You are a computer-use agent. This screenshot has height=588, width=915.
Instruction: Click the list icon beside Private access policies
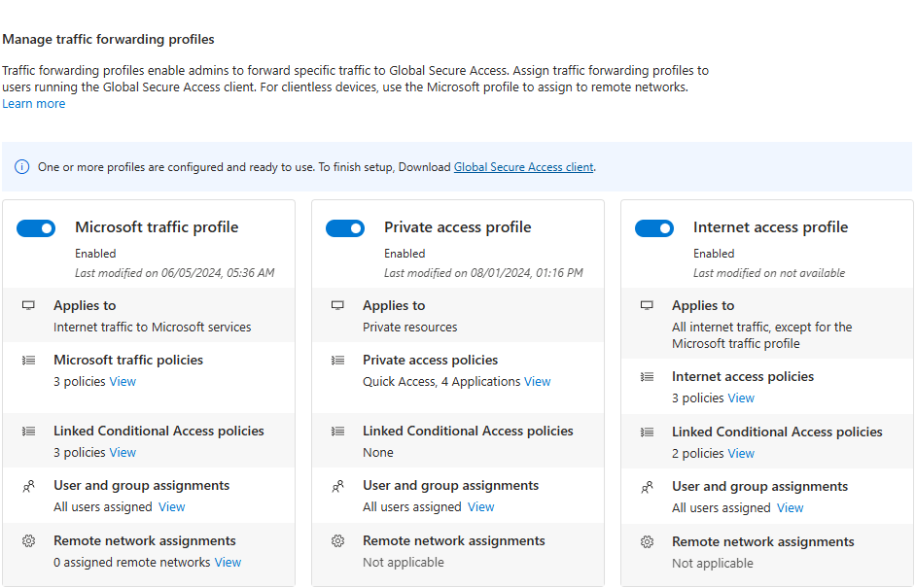[x=337, y=360]
